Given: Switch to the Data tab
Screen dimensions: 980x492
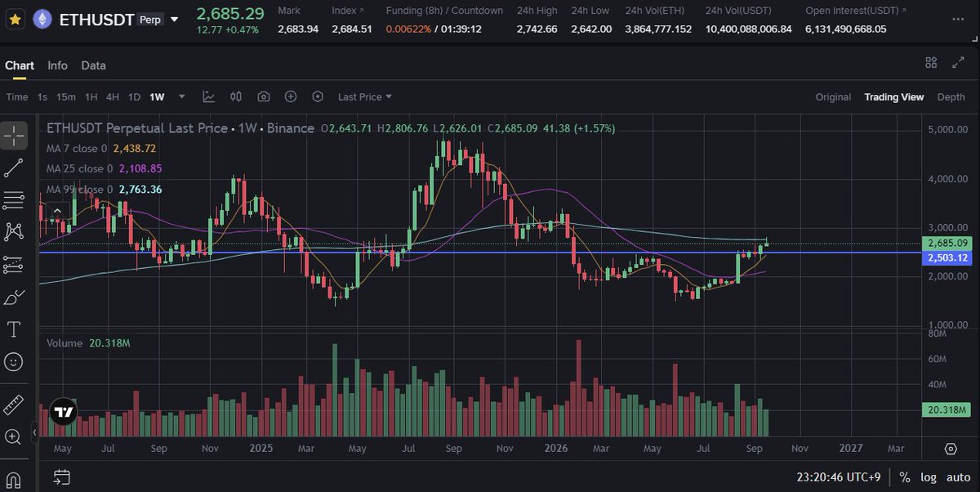Looking at the screenshot, I should pos(93,65).
